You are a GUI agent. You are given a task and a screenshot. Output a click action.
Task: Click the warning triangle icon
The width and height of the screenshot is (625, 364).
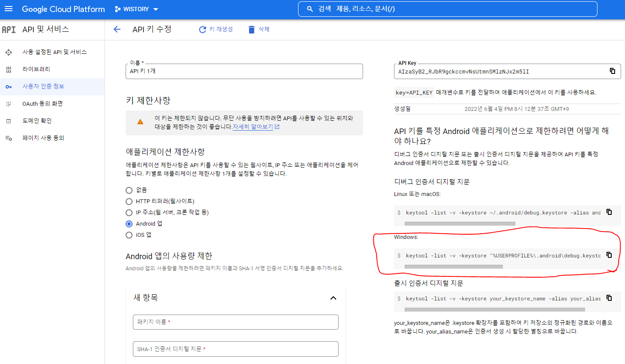click(x=140, y=122)
